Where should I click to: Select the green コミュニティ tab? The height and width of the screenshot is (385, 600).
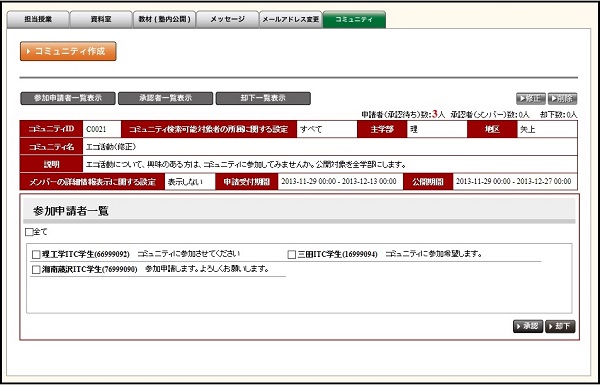point(354,20)
